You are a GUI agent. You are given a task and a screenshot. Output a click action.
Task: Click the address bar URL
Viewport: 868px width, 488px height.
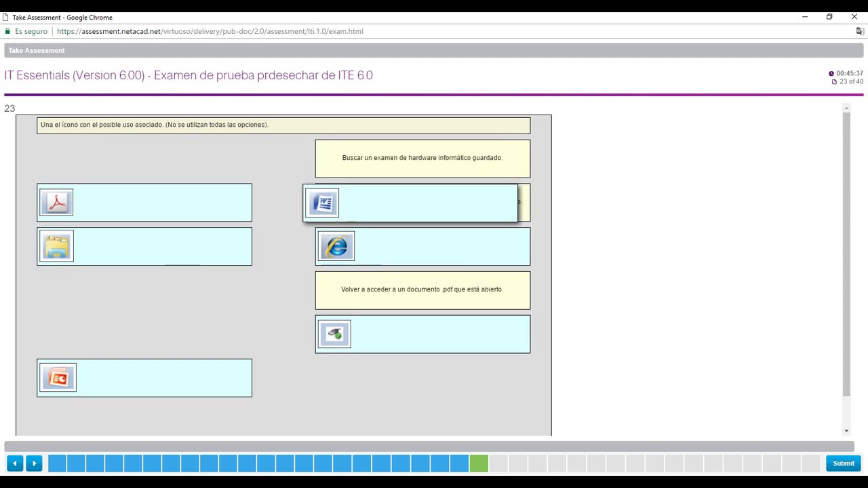click(210, 31)
